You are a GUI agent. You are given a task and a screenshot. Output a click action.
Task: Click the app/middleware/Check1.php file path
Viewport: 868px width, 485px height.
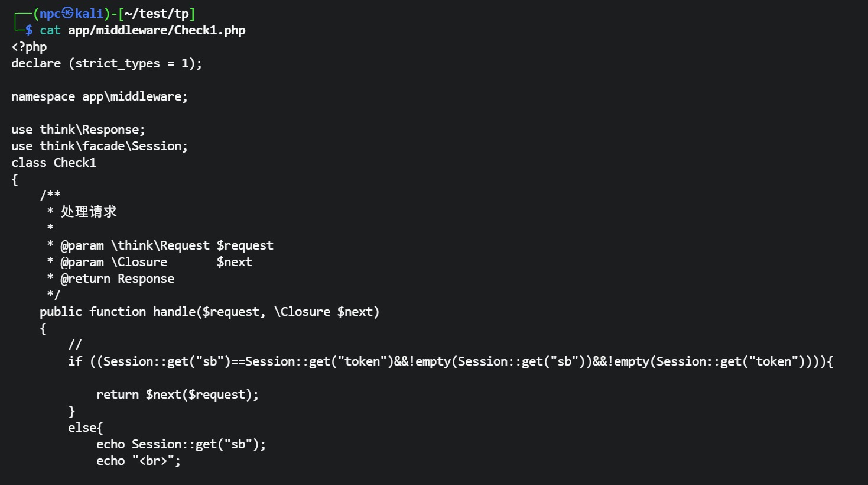tap(157, 30)
